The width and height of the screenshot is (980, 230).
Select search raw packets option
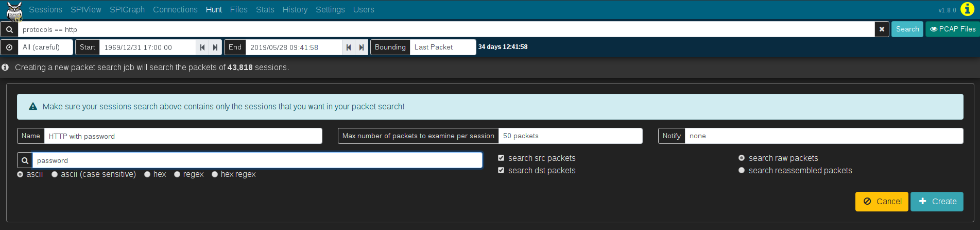pos(742,158)
